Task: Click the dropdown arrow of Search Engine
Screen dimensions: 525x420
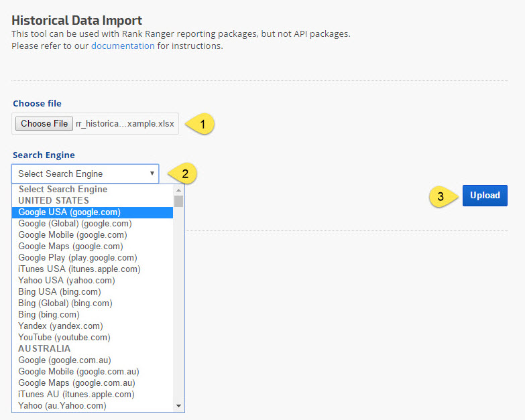Action: point(152,173)
